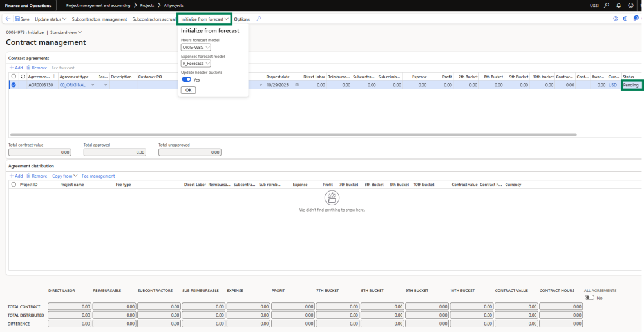Open the Request date calendar picker
This screenshot has height=332, width=644.
point(297,85)
